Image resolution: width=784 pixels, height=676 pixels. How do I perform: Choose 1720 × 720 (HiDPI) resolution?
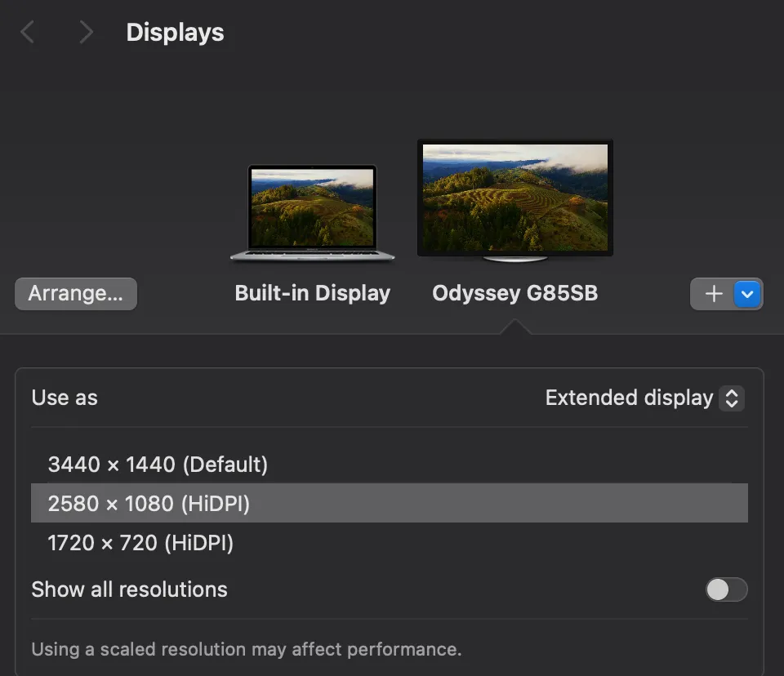390,542
